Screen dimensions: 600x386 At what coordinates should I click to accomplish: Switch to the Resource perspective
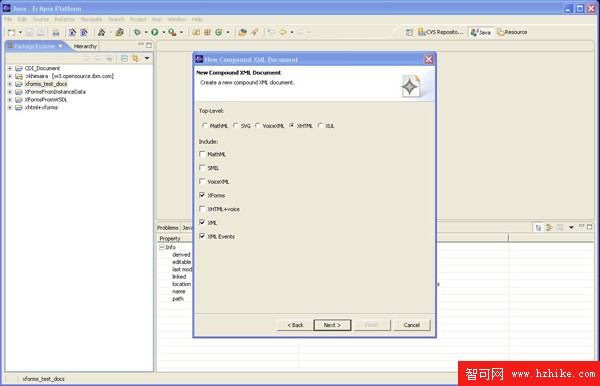[512, 32]
